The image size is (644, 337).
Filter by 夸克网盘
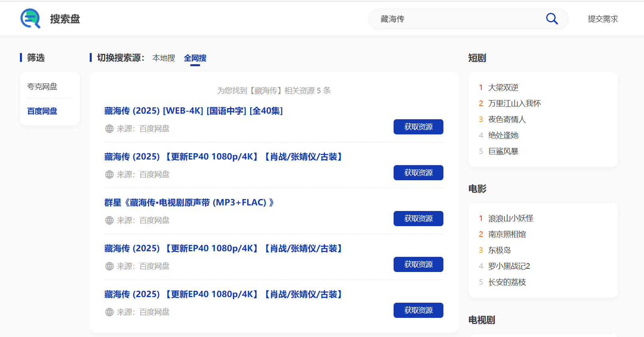[x=42, y=87]
